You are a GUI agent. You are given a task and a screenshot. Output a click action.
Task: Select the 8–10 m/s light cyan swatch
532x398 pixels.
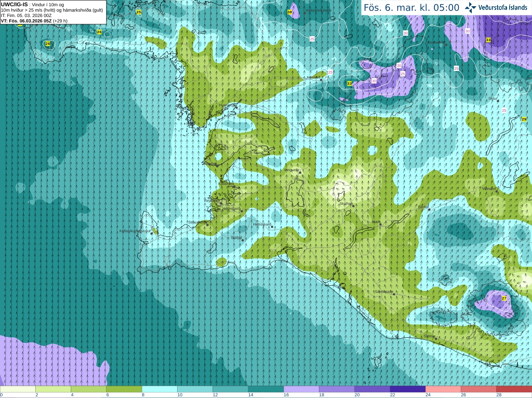[160, 389]
